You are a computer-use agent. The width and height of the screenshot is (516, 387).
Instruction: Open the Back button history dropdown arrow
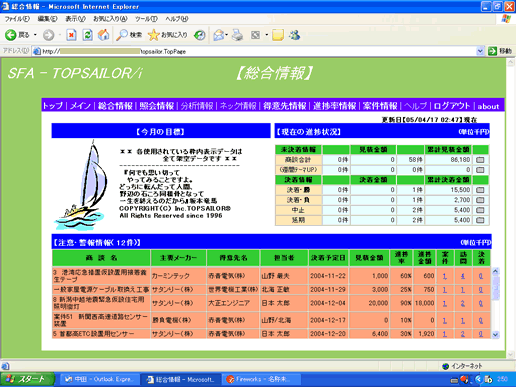[35, 35]
